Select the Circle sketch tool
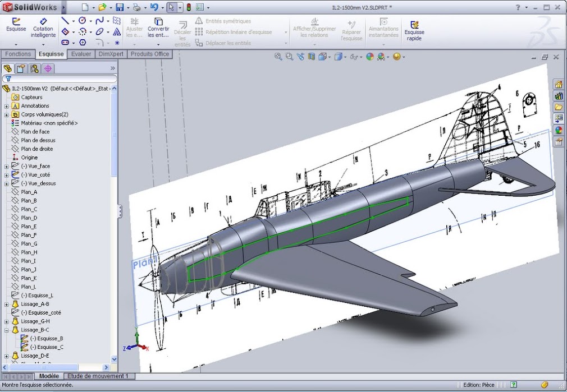This screenshot has width=567, height=392. coord(82,21)
